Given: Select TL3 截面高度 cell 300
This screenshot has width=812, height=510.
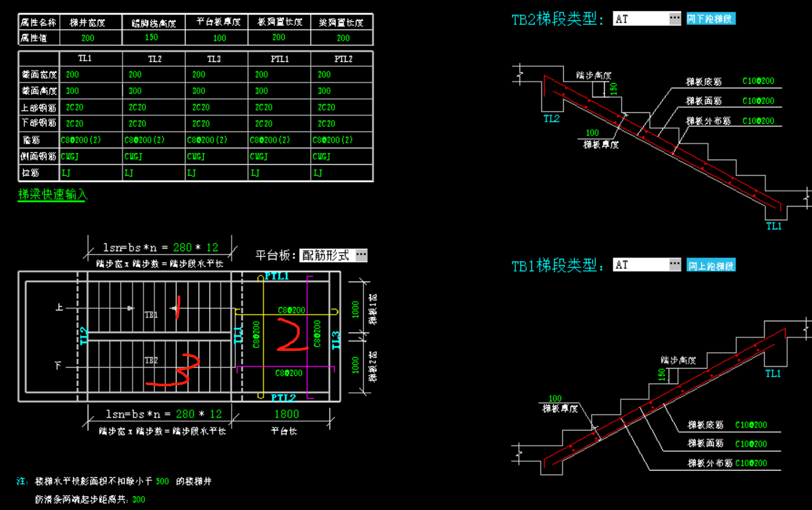Looking at the screenshot, I should coord(198,90).
